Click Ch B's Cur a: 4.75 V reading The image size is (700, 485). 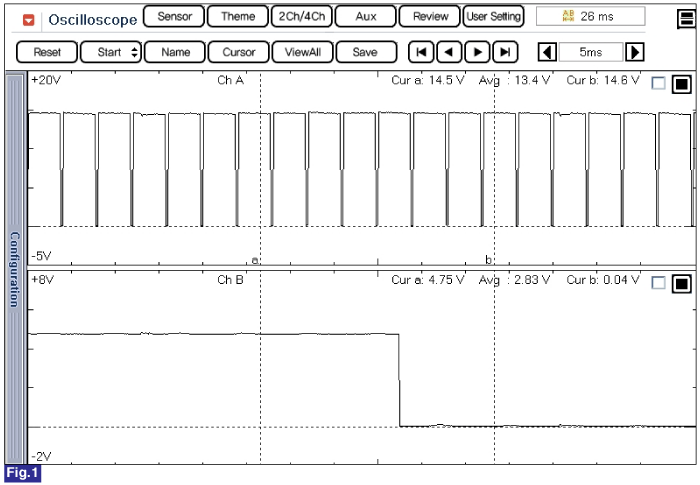pyautogui.click(x=428, y=280)
